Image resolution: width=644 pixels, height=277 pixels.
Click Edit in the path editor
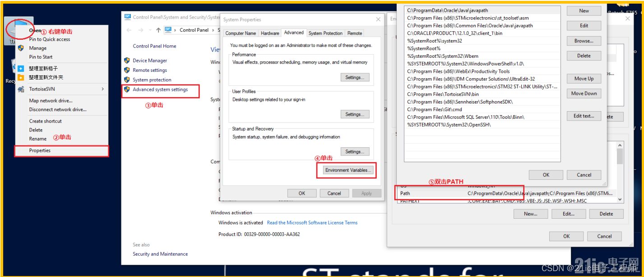[584, 26]
